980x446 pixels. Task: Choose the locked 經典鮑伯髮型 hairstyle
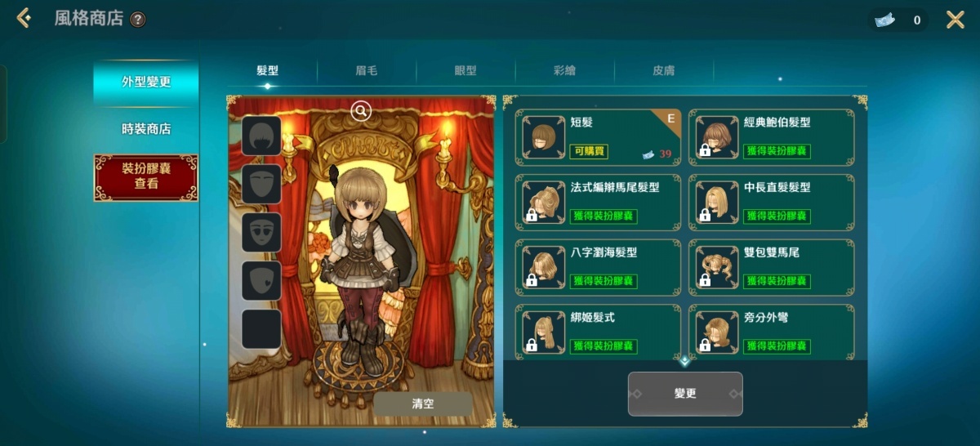coord(772,137)
